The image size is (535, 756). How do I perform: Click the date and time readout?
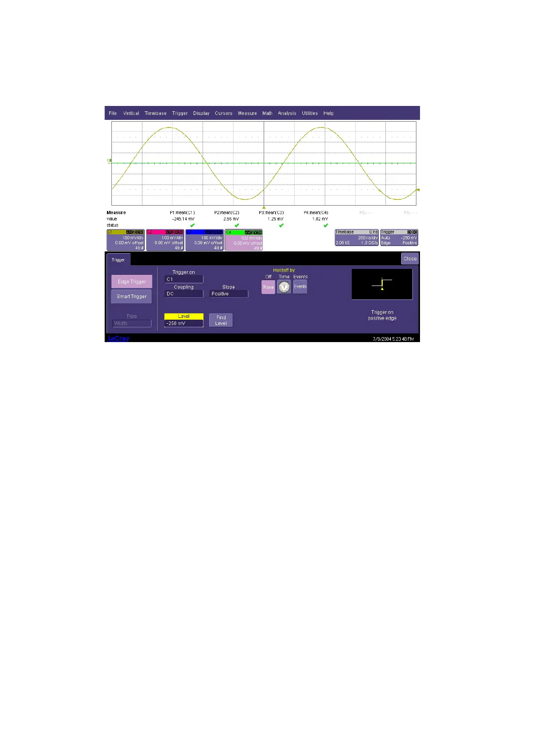[x=393, y=339]
